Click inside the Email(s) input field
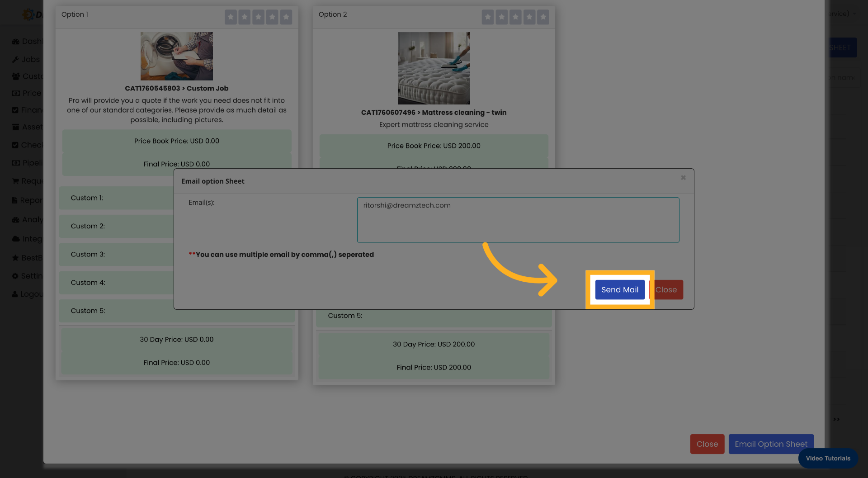The height and width of the screenshot is (478, 868). [518, 220]
